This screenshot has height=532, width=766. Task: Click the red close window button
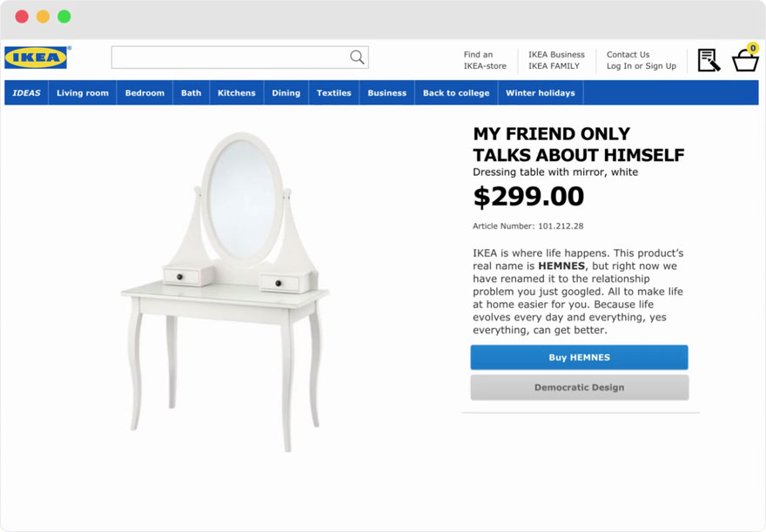click(x=22, y=17)
